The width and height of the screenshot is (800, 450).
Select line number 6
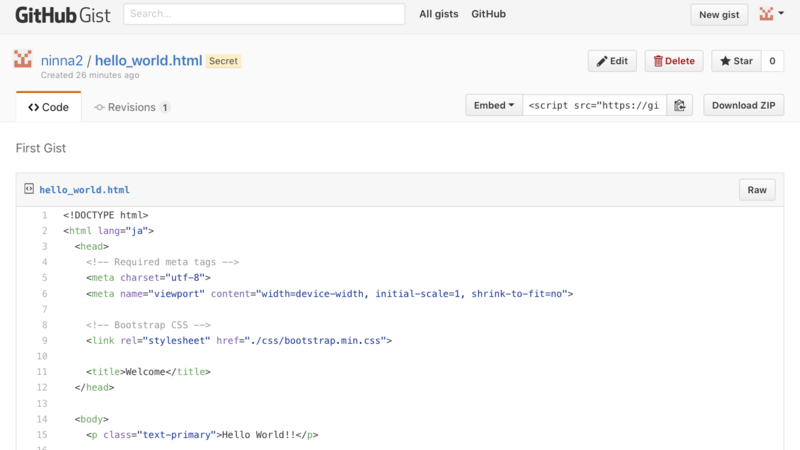coord(44,293)
